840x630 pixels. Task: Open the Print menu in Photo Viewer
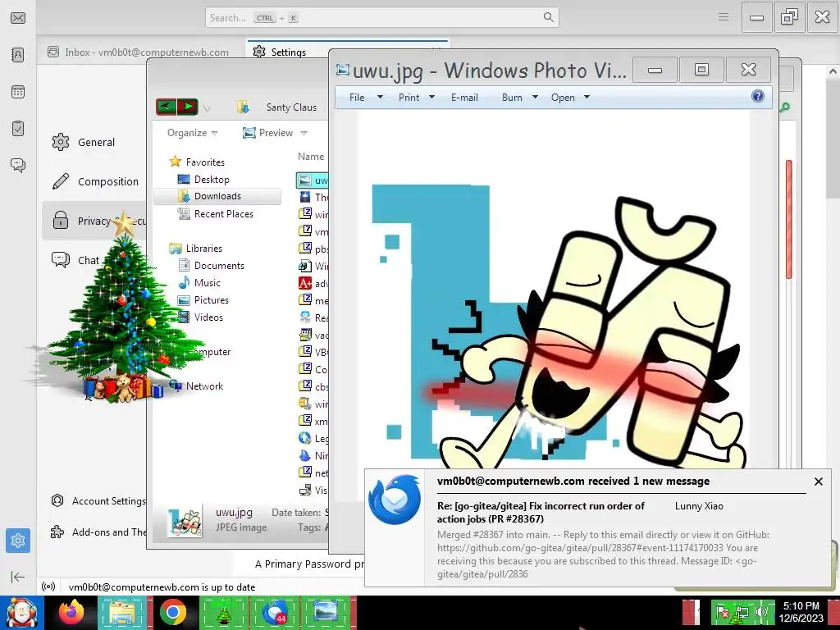[416, 98]
